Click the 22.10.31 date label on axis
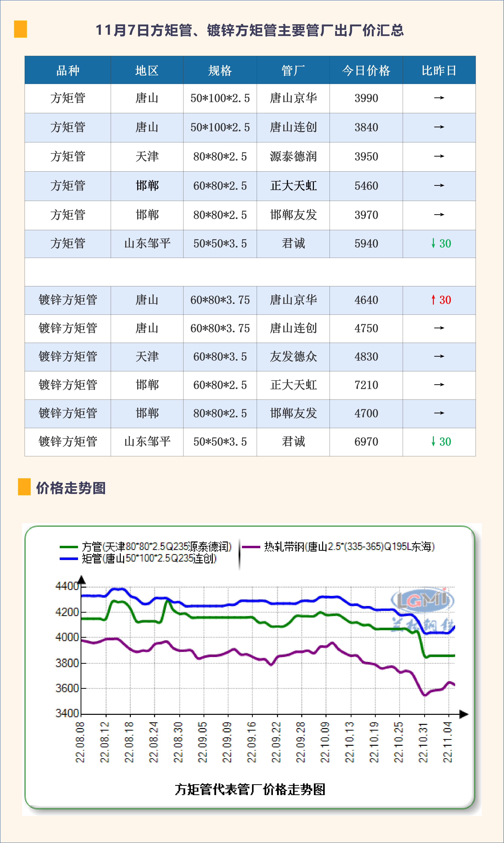Screen dimensions: 504x843 (423, 743)
